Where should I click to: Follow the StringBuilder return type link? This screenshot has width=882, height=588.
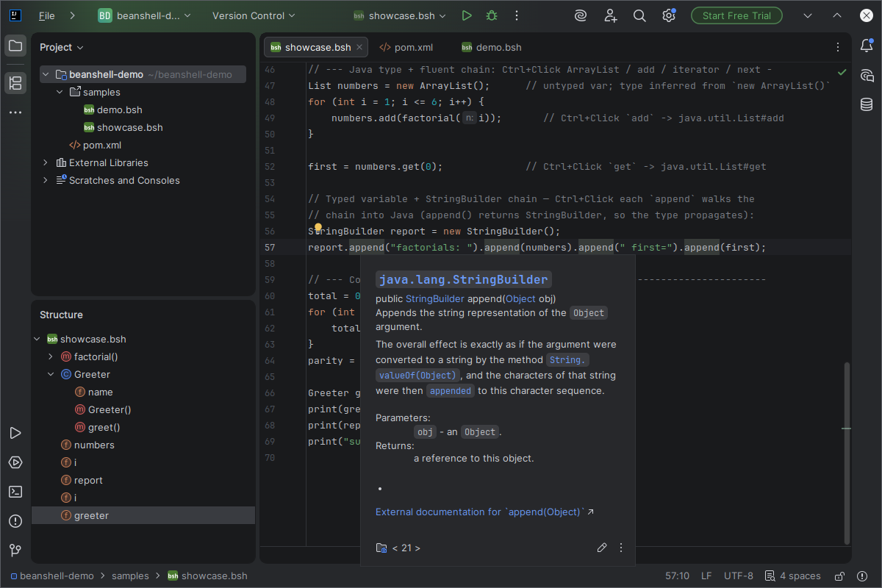[x=435, y=298]
